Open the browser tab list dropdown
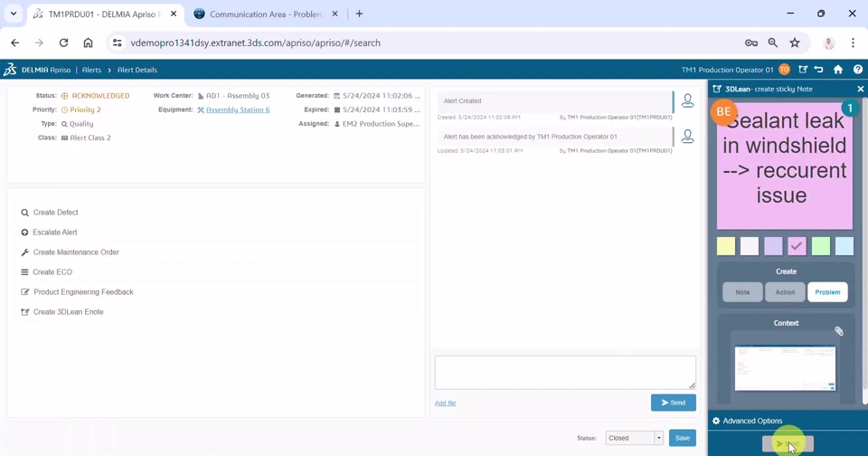Viewport: 868px width, 456px height. [x=14, y=14]
